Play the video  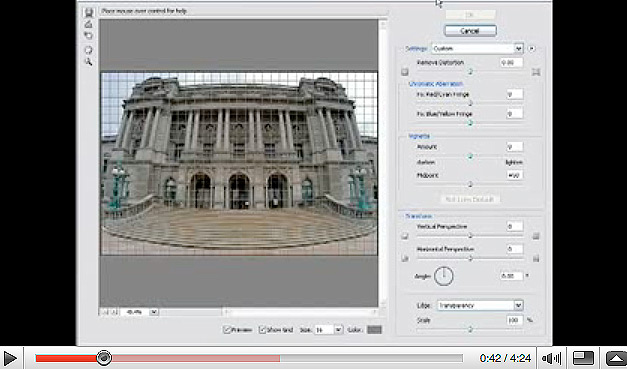(10, 358)
